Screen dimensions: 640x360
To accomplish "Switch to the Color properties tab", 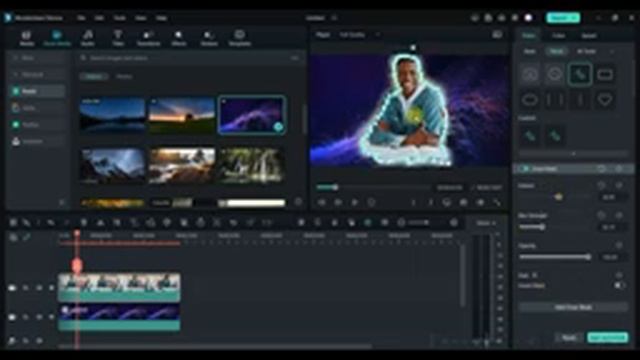I will [x=558, y=36].
